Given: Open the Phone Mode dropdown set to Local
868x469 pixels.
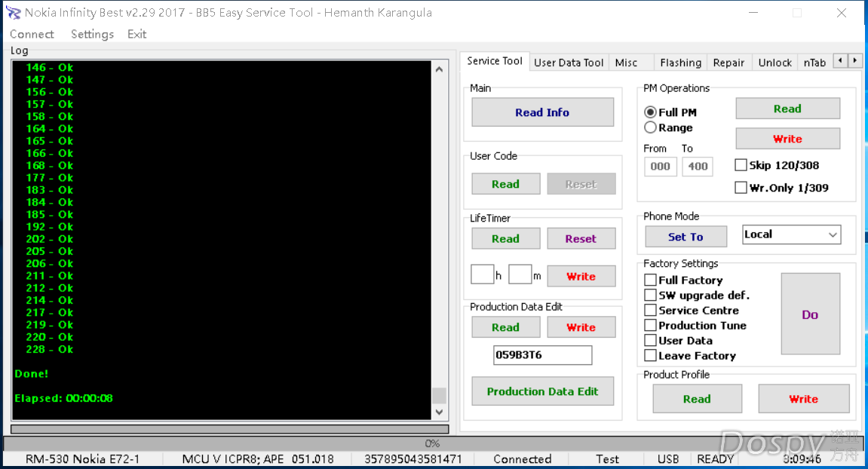Looking at the screenshot, I should tap(792, 234).
